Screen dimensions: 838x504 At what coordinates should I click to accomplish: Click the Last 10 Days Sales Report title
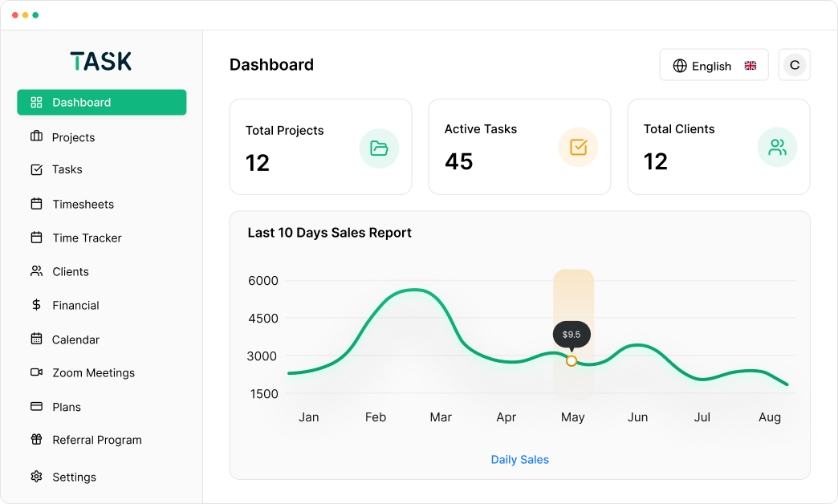pos(329,233)
